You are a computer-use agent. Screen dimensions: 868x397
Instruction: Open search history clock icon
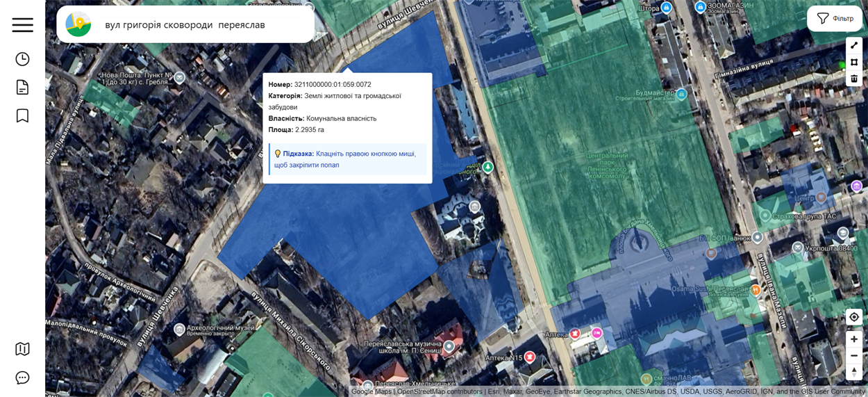[22, 59]
